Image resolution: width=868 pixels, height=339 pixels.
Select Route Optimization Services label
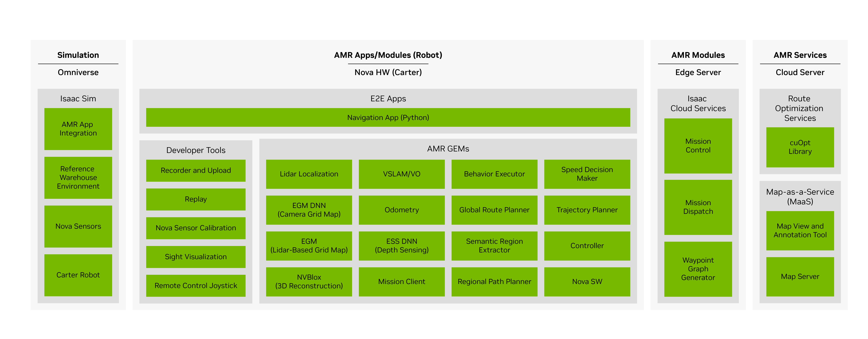(x=799, y=108)
